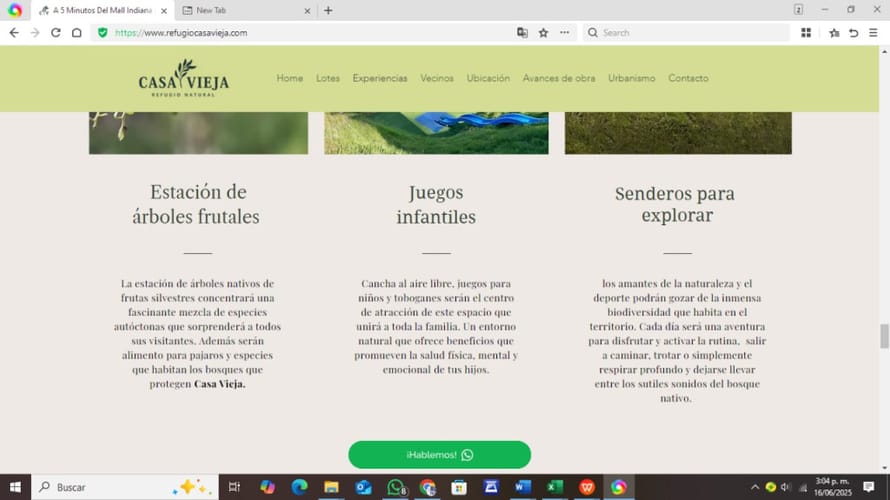Go back with the browser back arrow
Viewport: 890px width, 500px height.
click(14, 33)
